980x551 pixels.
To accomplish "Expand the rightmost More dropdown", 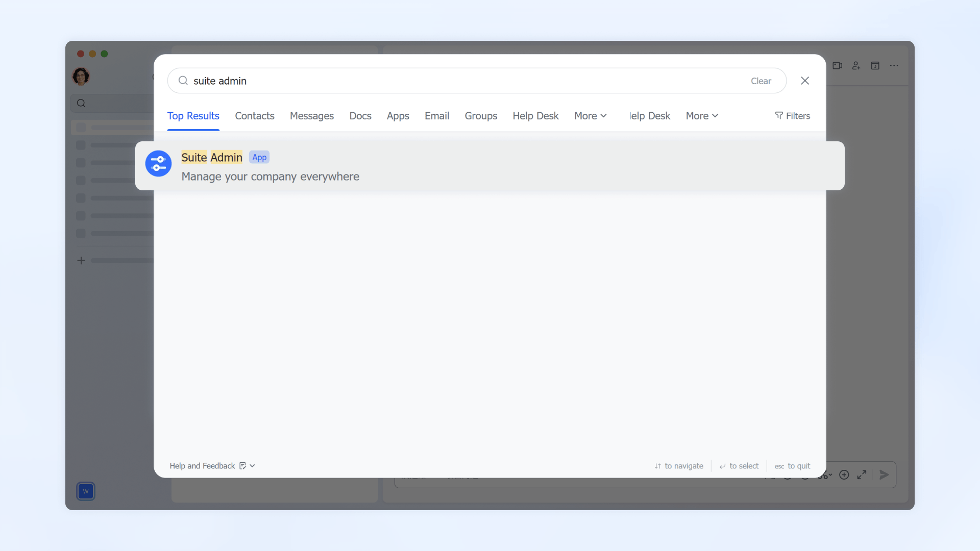I will [x=701, y=116].
